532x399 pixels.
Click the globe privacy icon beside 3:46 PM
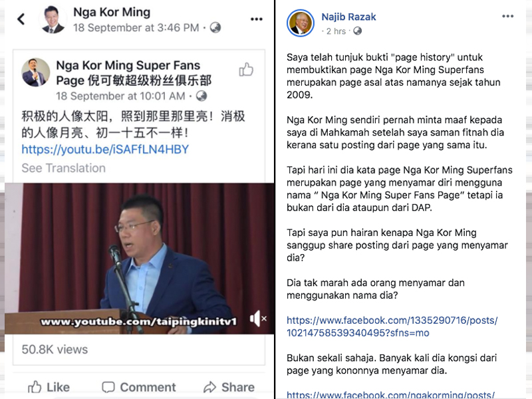(215, 27)
